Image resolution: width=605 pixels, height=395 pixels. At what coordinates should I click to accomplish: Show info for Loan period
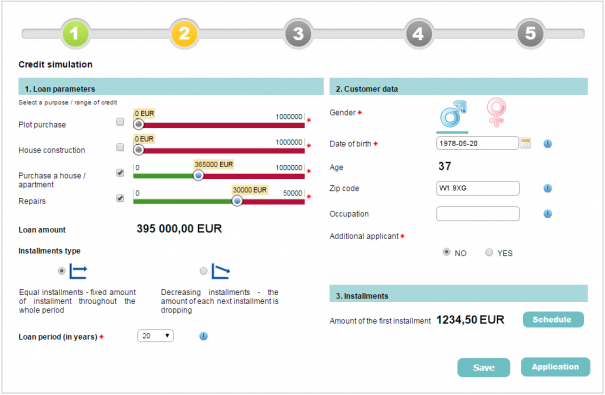click(x=203, y=336)
